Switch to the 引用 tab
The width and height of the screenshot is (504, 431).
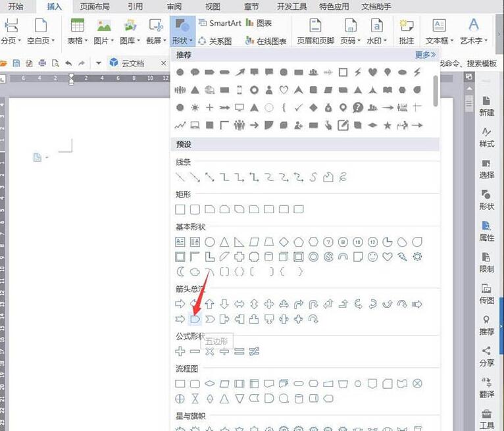135,7
